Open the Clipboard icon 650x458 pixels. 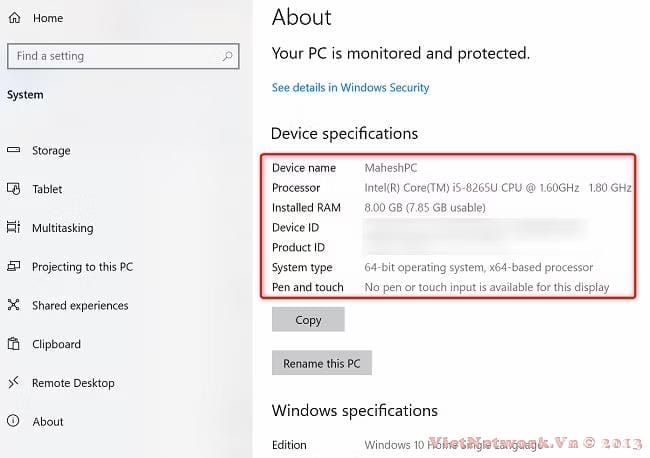coord(14,344)
